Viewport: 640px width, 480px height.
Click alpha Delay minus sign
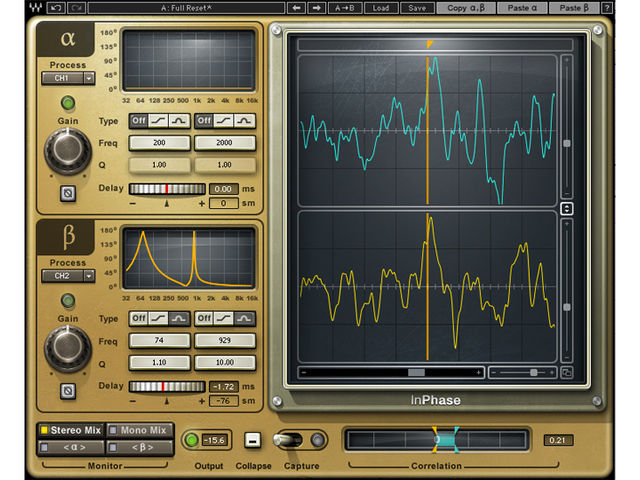(x=132, y=203)
